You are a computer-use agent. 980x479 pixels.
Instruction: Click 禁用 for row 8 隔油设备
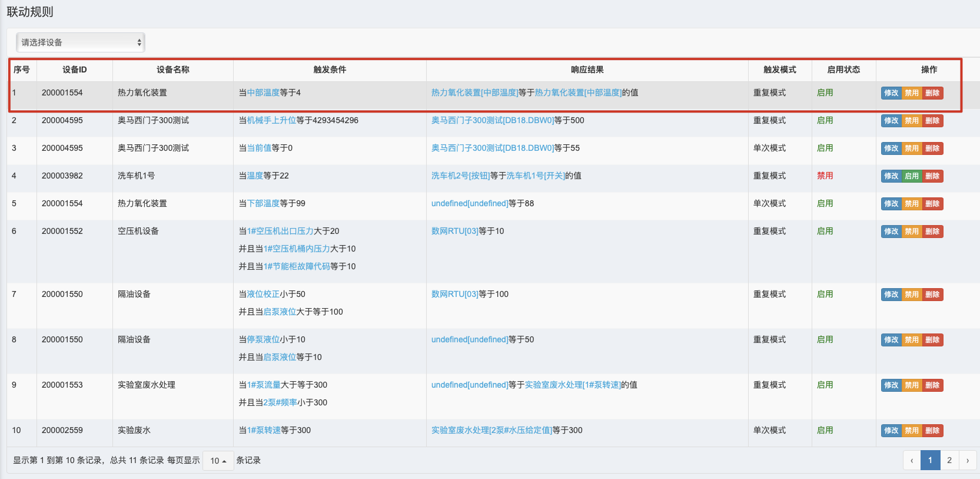tap(912, 340)
